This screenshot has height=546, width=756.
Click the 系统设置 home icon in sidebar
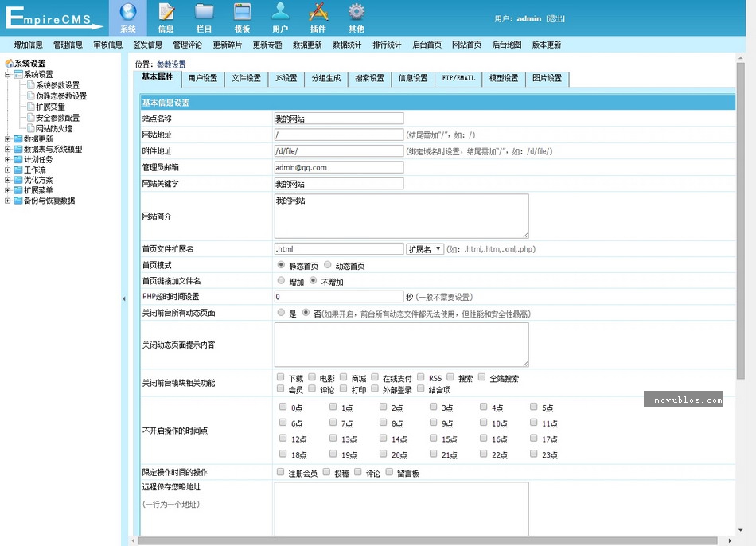pos(9,63)
